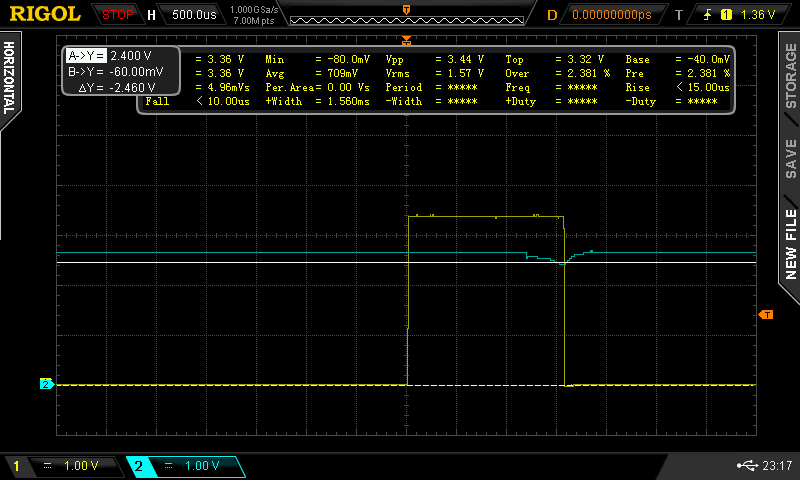Click the 7.00M pts memory depth readout
800x480 pixels.
tap(254, 21)
